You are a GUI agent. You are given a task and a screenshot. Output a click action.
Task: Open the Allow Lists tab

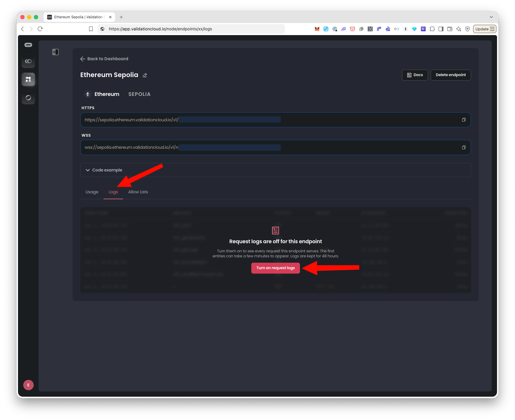coord(138,192)
